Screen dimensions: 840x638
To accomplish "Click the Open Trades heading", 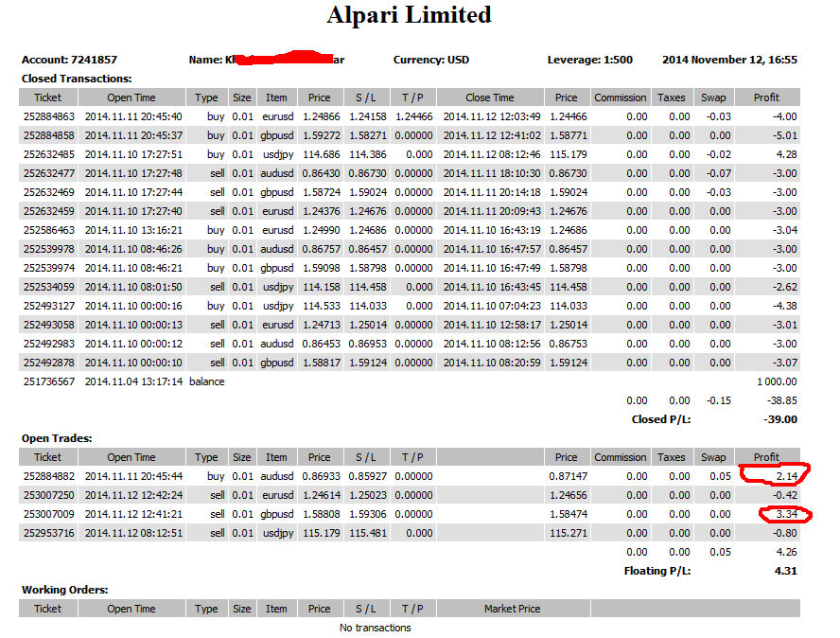I will click(57, 438).
